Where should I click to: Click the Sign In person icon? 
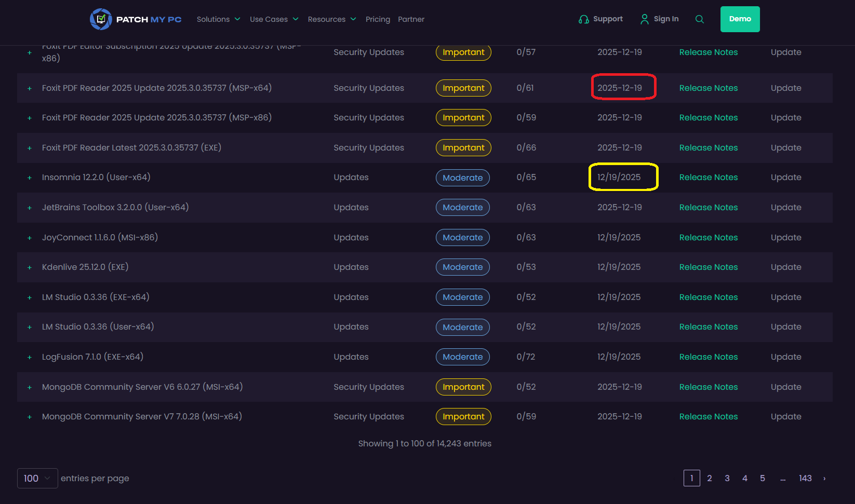click(645, 19)
